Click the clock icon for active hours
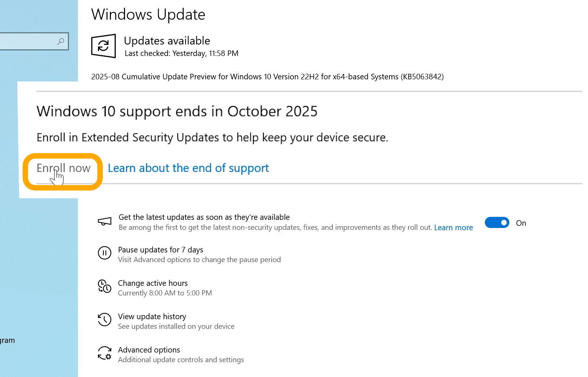Image resolution: width=588 pixels, height=377 pixels. 104,287
